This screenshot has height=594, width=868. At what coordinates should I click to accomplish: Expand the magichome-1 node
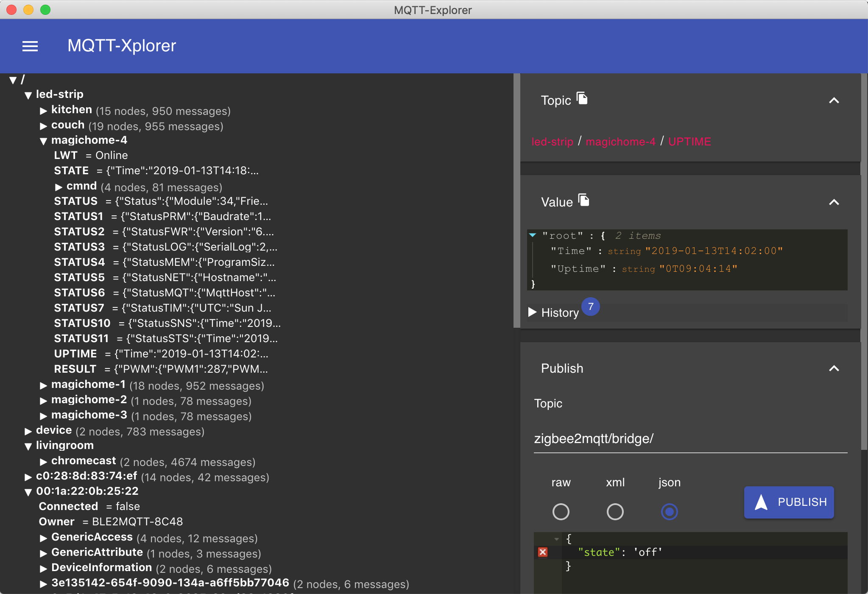tap(43, 385)
